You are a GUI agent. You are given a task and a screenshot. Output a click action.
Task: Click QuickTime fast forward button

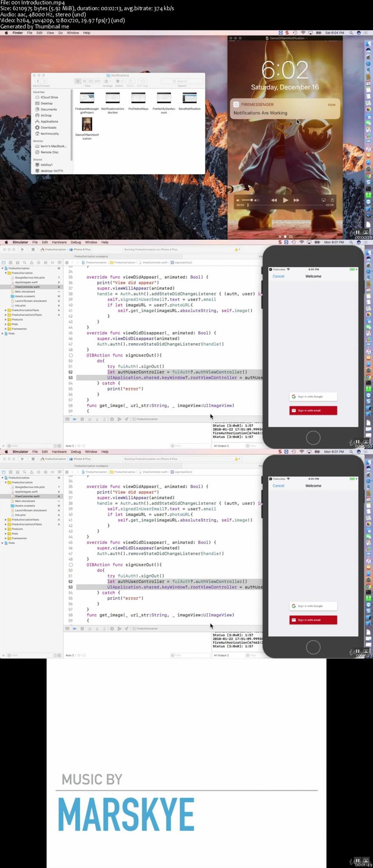[296, 200]
